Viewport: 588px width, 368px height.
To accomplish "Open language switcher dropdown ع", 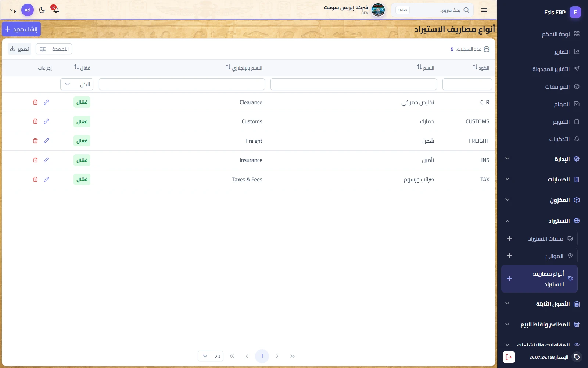I will 13,11.
